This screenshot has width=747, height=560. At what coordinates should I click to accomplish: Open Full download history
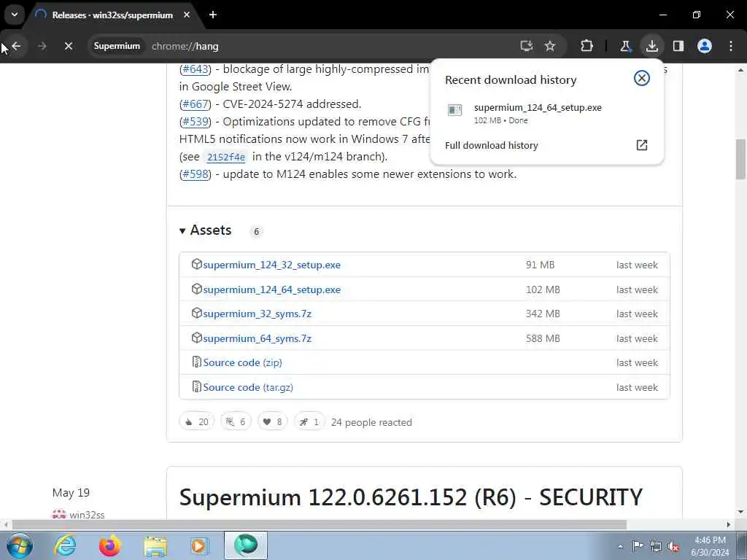[x=491, y=145]
